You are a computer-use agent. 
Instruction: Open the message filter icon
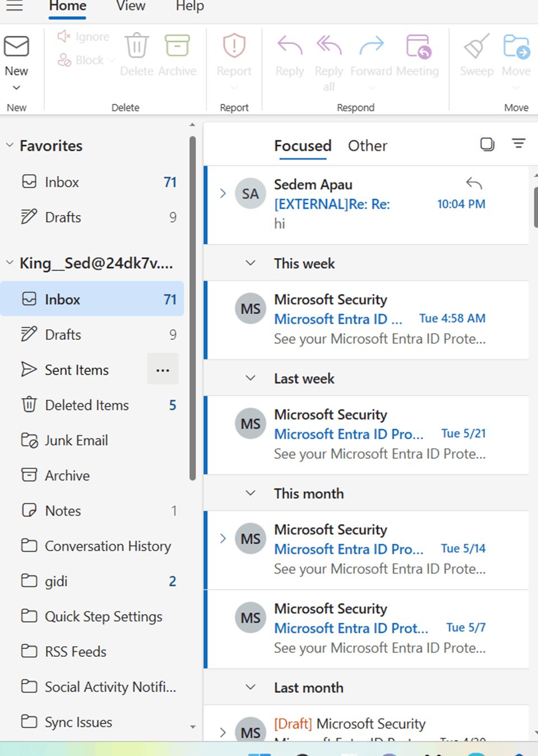[x=518, y=144]
